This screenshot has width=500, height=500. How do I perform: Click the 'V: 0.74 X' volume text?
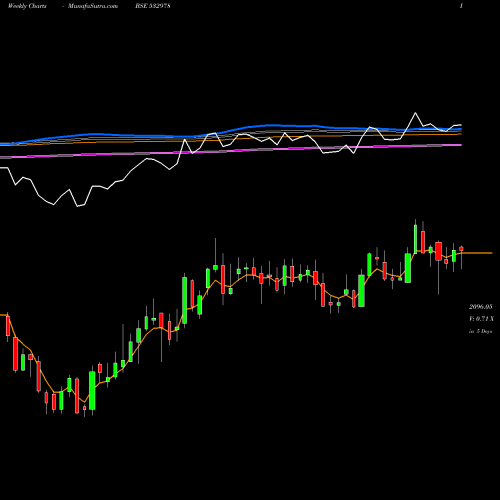pos(481,319)
